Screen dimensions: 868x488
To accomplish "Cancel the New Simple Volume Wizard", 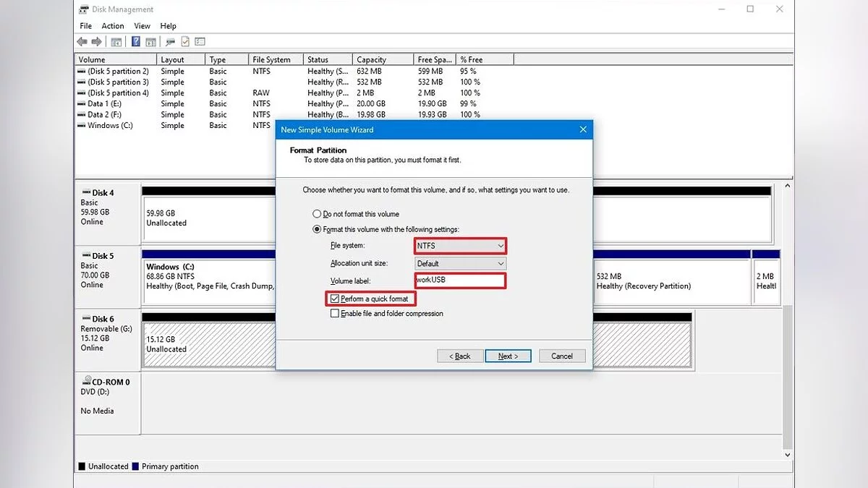I will (562, 356).
